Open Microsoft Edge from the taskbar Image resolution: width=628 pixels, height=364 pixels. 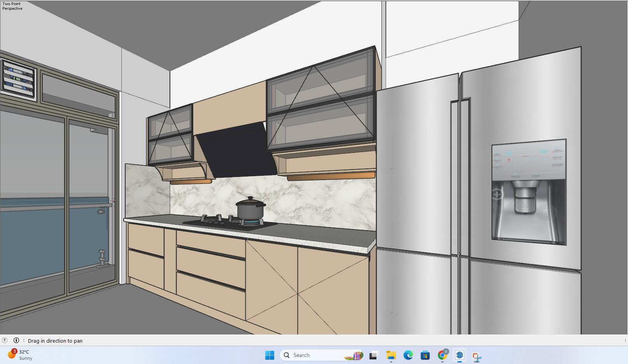click(x=408, y=355)
